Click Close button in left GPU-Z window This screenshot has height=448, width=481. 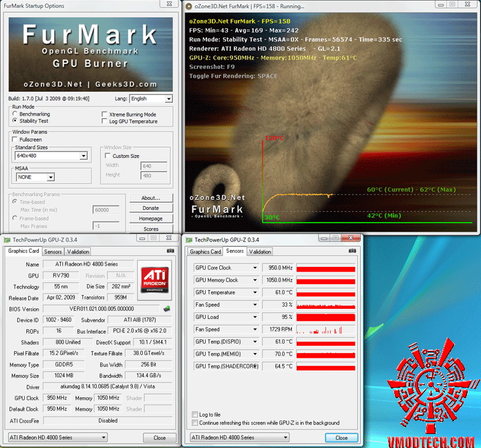pyautogui.click(x=160, y=437)
